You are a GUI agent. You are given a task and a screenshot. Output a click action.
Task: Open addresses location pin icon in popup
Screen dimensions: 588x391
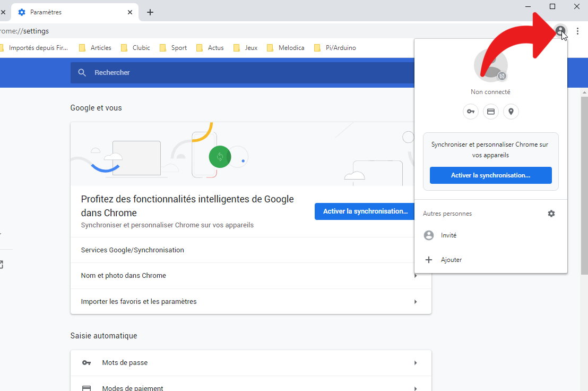tap(511, 112)
